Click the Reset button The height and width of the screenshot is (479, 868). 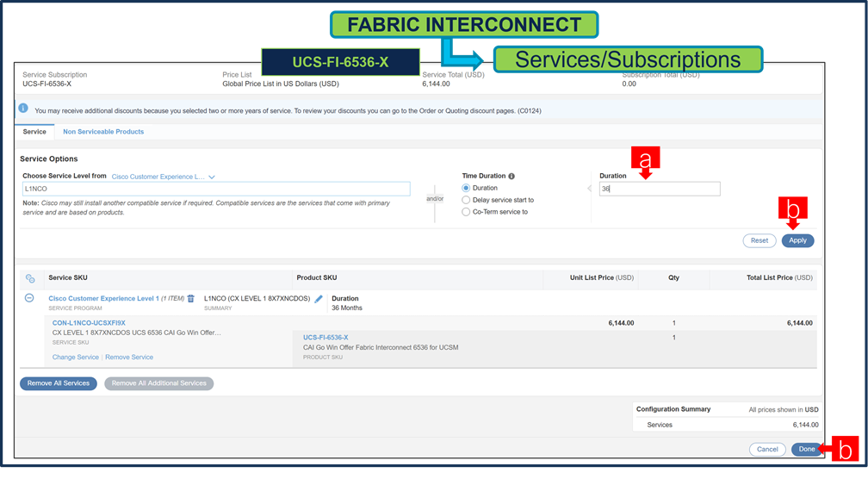pyautogui.click(x=759, y=241)
